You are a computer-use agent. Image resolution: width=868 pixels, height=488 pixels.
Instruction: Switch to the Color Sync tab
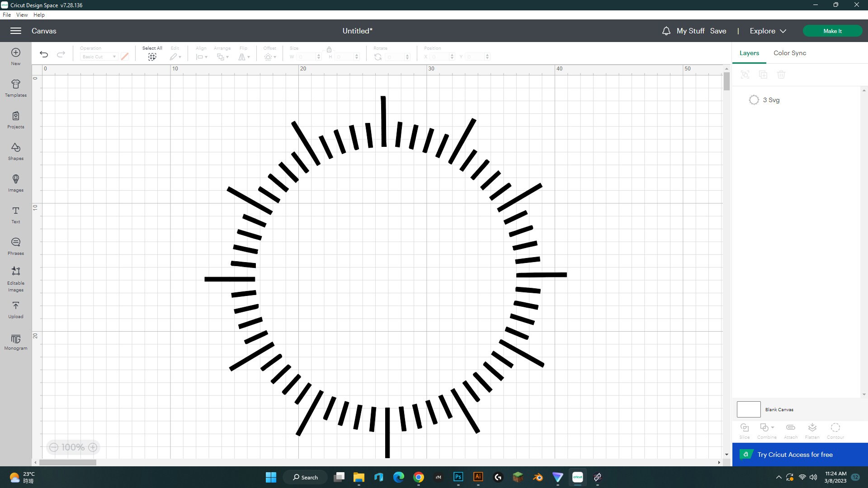pos(789,53)
